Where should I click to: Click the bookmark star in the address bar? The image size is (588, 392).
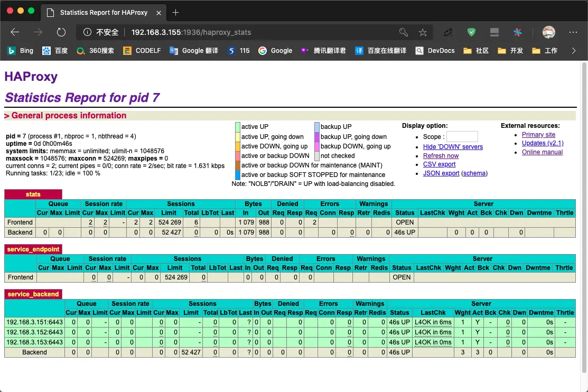(423, 32)
